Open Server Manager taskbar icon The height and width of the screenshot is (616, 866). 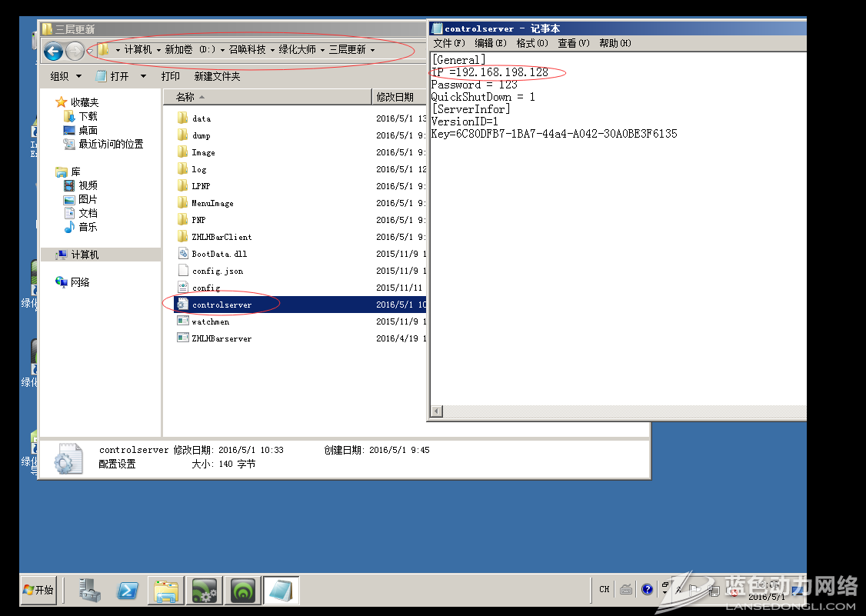click(x=91, y=590)
